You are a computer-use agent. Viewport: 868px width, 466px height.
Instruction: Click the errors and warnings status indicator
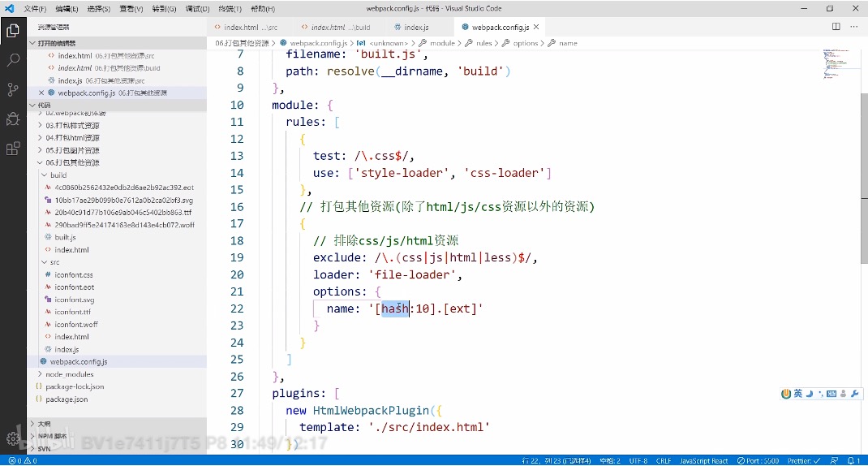tap(23, 460)
